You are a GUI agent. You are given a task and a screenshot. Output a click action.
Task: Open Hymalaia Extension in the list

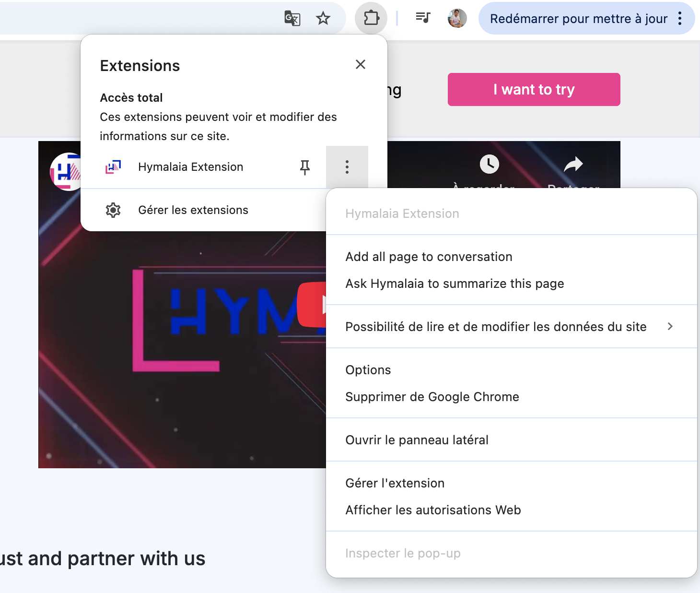click(x=191, y=167)
